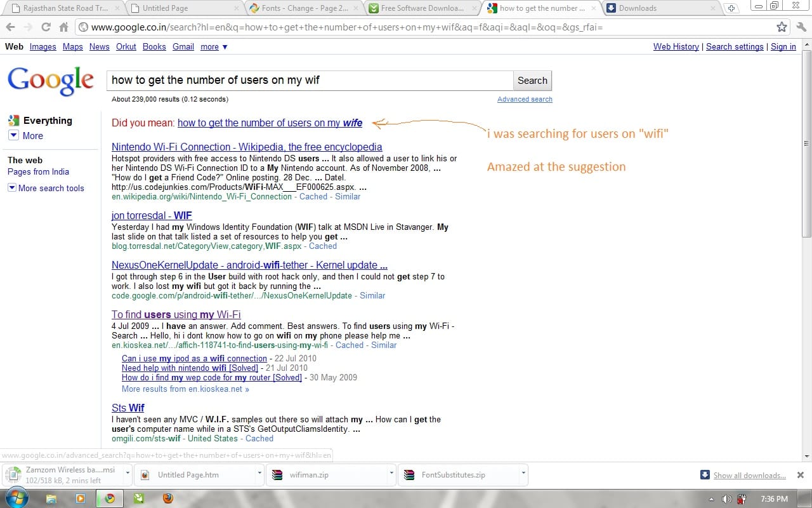Open NexusOneKernelUpdate android-wifi-tether result
Image resolution: width=812 pixels, height=508 pixels.
pyautogui.click(x=249, y=265)
